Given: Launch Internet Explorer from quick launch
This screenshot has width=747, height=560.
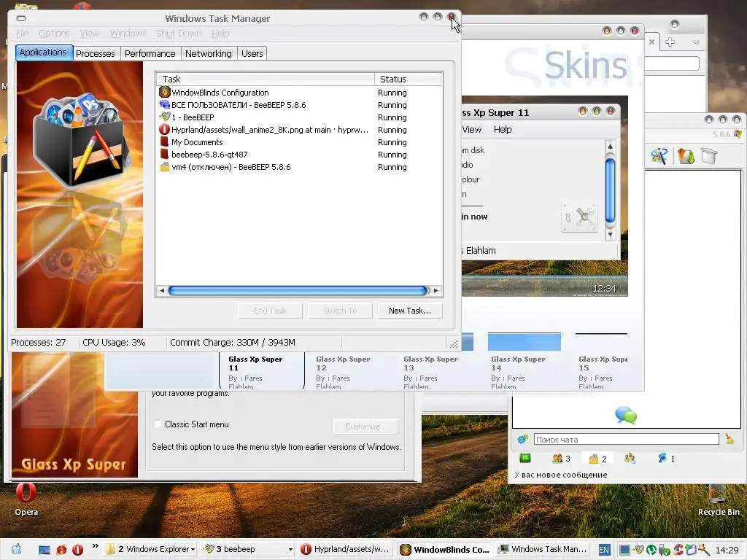Looking at the screenshot, I should (x=61, y=550).
